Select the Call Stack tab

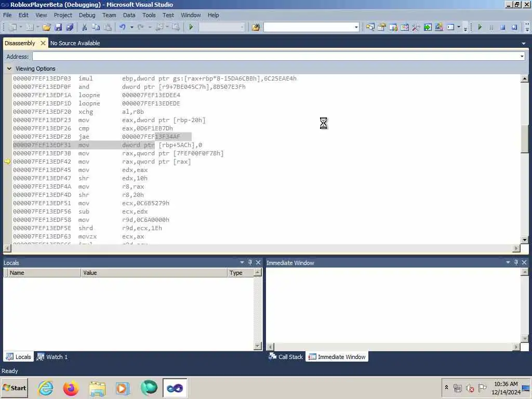[286, 356]
